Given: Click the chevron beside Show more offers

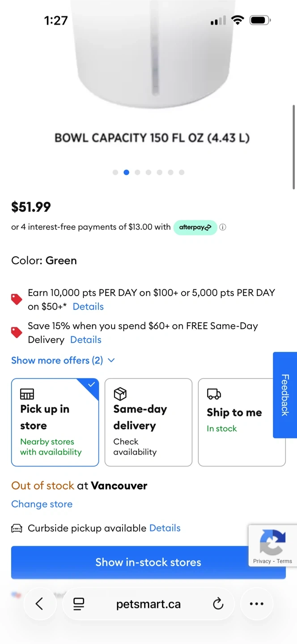Looking at the screenshot, I should pyautogui.click(x=111, y=360).
